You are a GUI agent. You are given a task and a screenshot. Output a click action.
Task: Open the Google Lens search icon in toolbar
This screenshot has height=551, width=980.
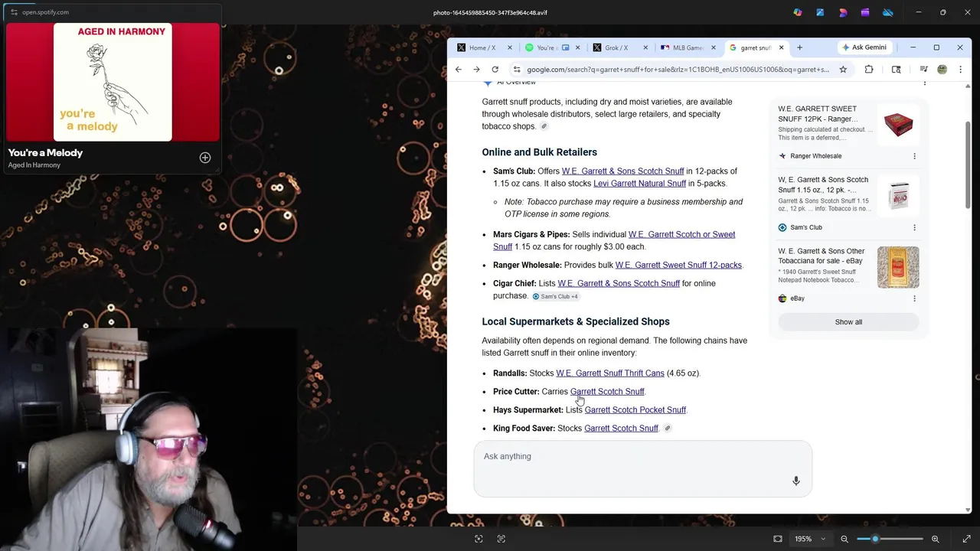896,70
